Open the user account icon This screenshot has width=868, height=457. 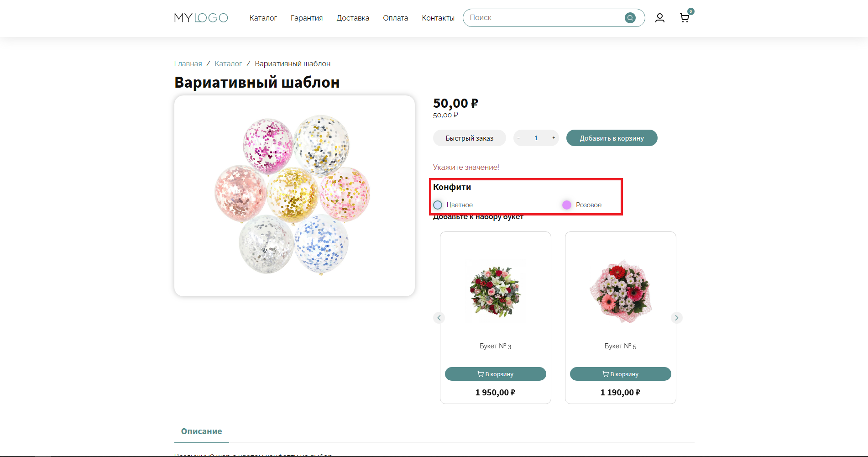[x=659, y=18]
